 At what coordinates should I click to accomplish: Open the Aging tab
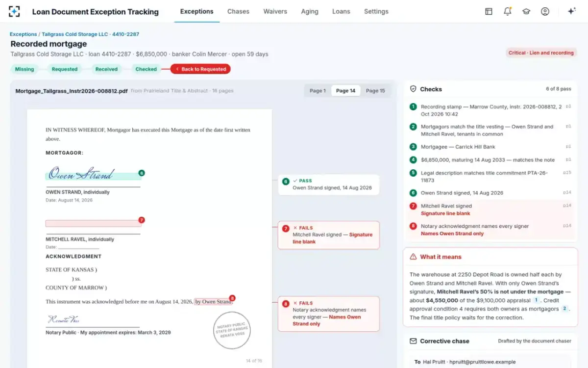pyautogui.click(x=310, y=11)
